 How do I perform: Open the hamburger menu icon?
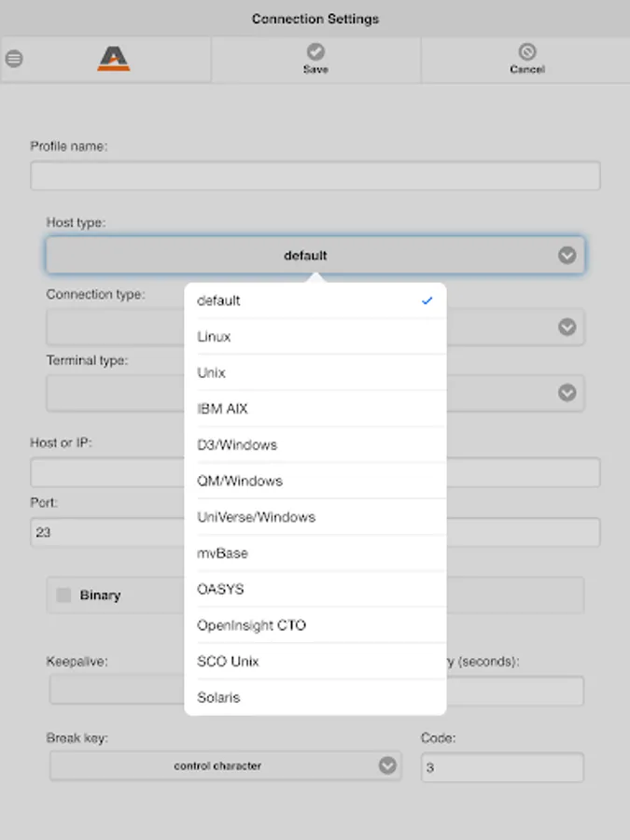point(14,59)
